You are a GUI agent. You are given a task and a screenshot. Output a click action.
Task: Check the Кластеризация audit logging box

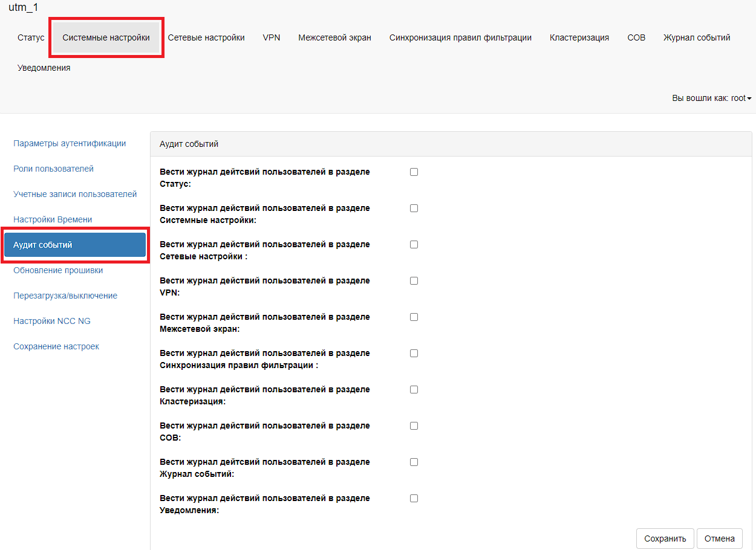pyautogui.click(x=414, y=390)
